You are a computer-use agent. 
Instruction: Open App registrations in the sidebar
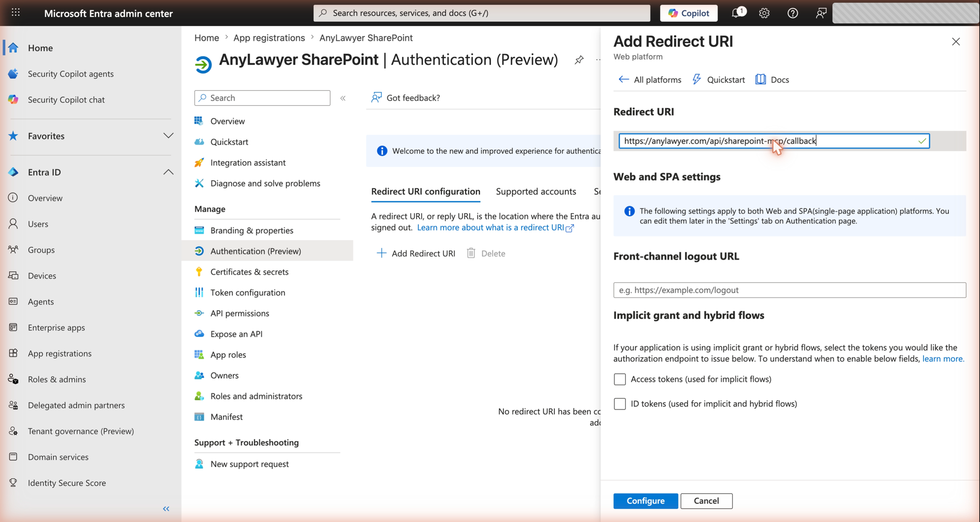pos(60,354)
